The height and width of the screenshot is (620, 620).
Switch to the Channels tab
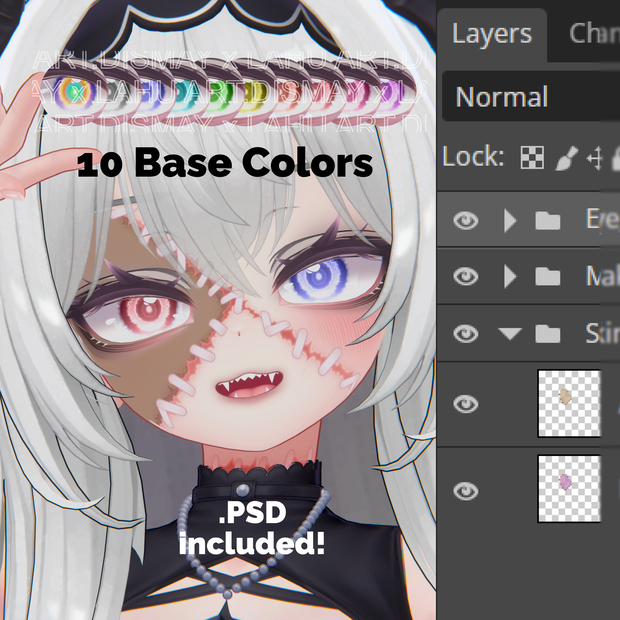(593, 34)
